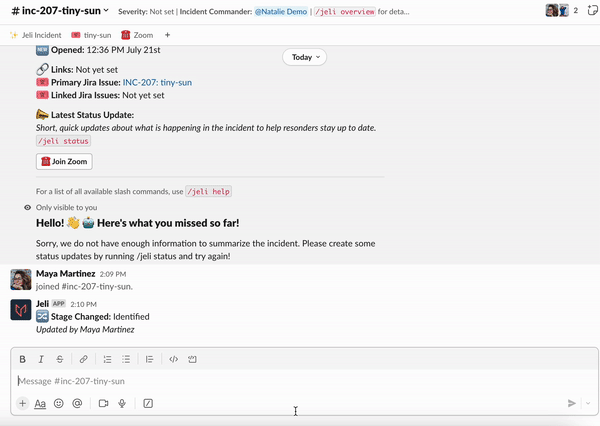Click the /jeli overview command in header
The width and height of the screenshot is (600, 426).
(345, 12)
